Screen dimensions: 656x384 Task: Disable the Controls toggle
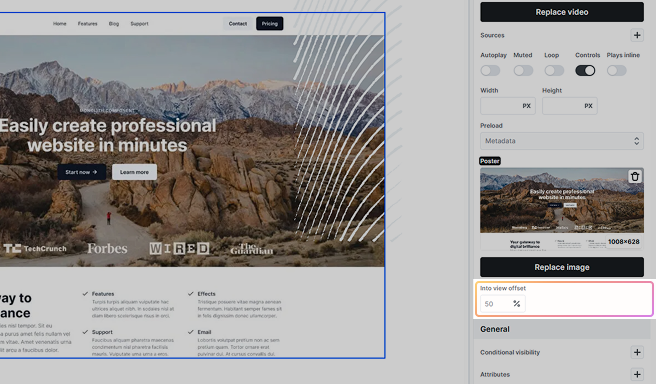(585, 70)
